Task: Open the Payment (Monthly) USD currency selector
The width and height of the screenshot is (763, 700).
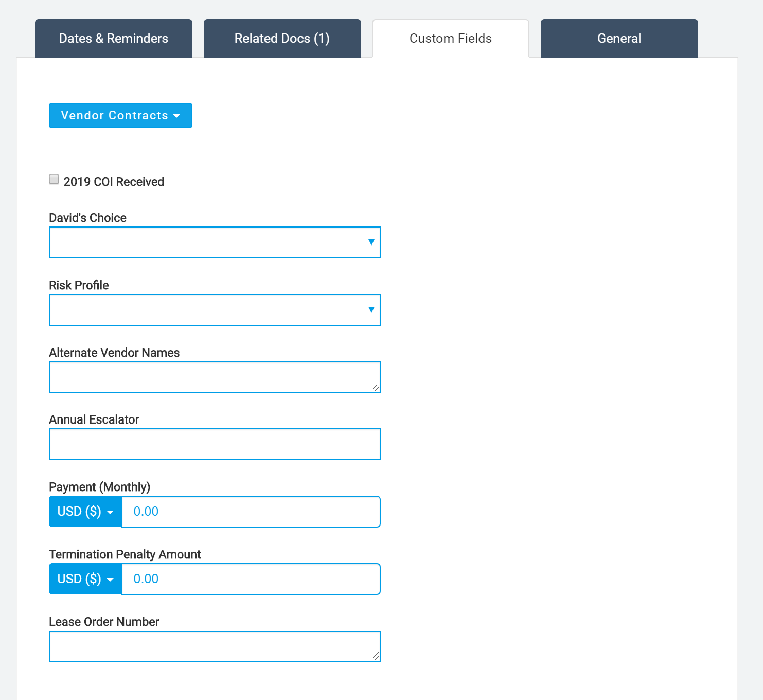Action: coord(85,512)
